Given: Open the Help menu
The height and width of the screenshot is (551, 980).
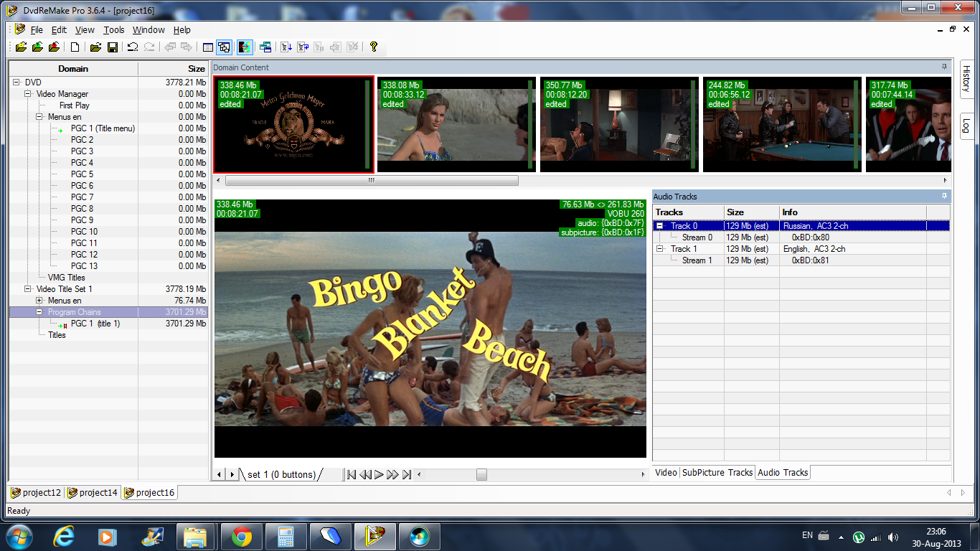Looking at the screenshot, I should pos(182,30).
